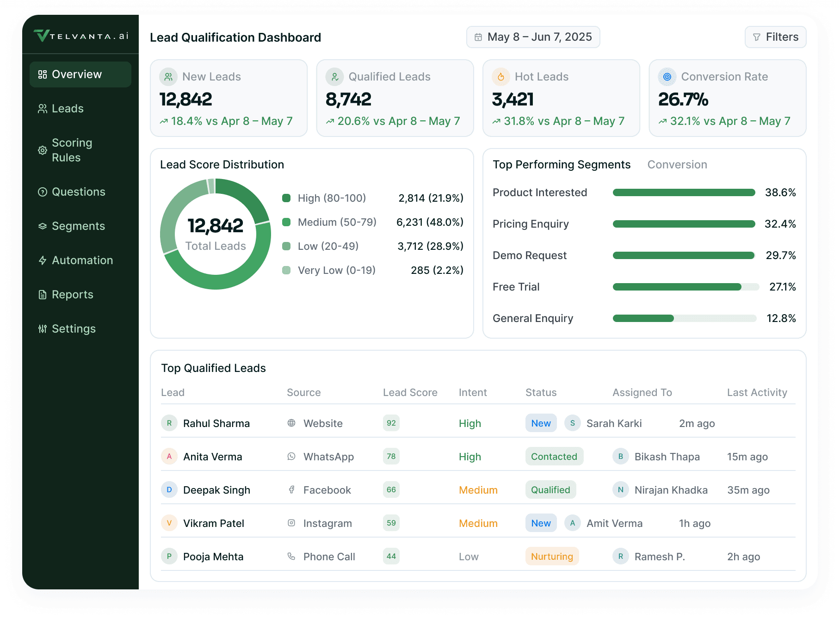This screenshot has height=619, width=840.
Task: Click the Qualified status badge
Action: 550,489
